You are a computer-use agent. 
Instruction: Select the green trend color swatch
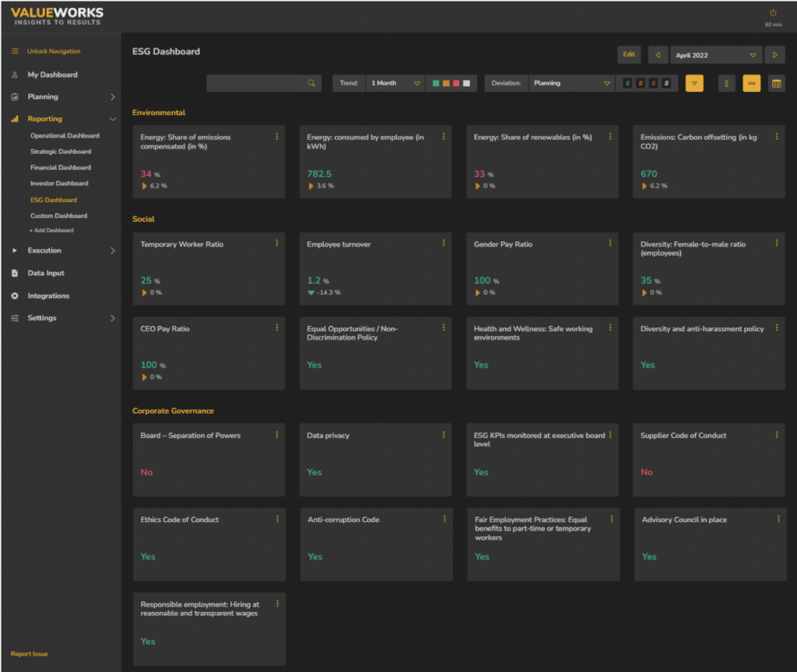tap(436, 82)
